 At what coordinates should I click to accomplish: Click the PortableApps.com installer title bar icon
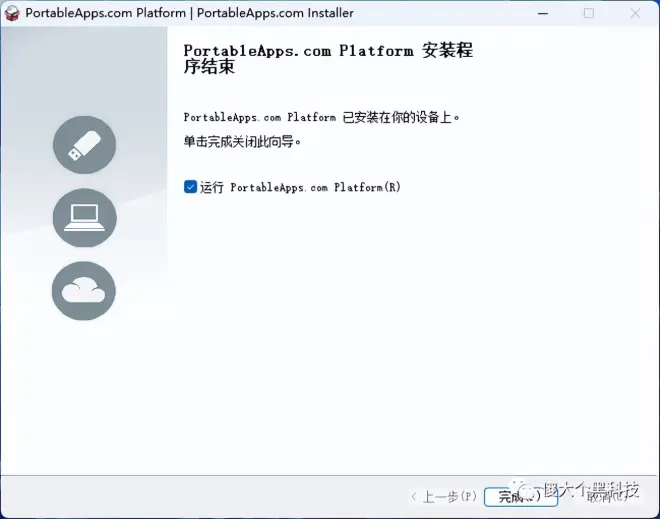tap(12, 13)
